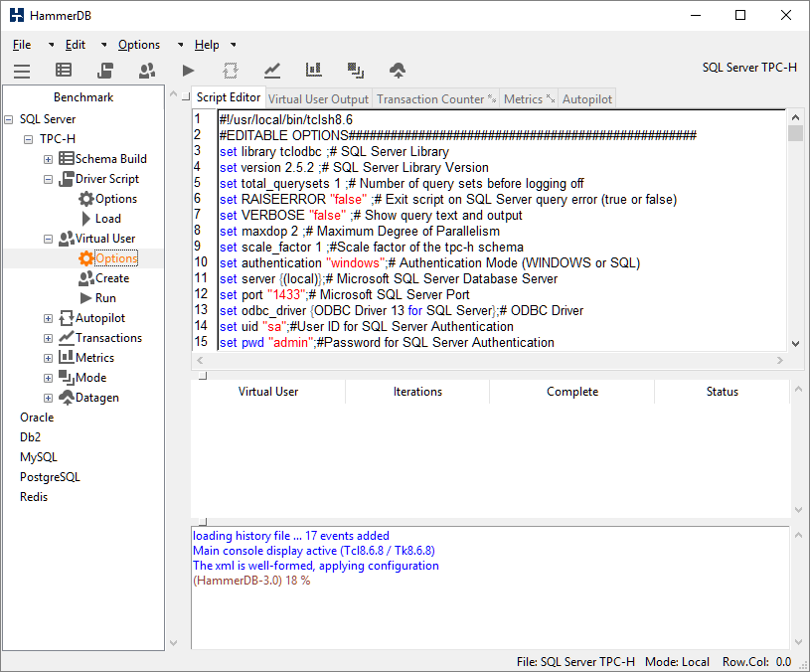
Task: Collapse the TPC-H tree node
Action: coord(29,139)
